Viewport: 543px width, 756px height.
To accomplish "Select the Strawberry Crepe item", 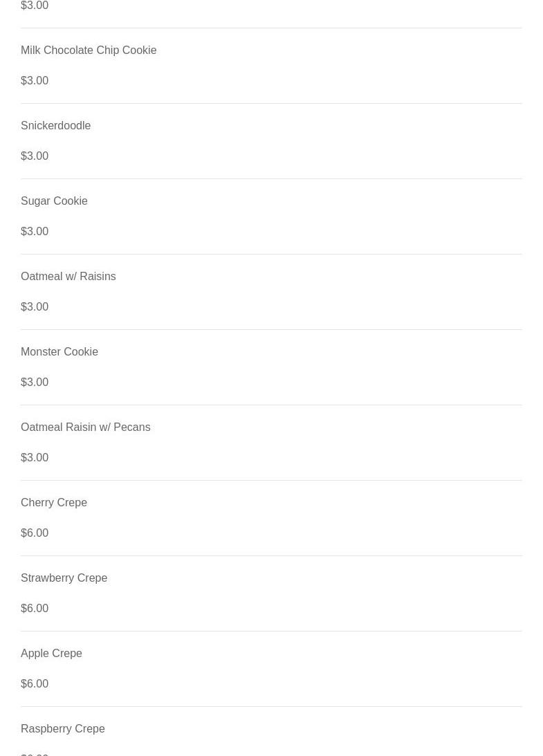I will [x=64, y=578].
